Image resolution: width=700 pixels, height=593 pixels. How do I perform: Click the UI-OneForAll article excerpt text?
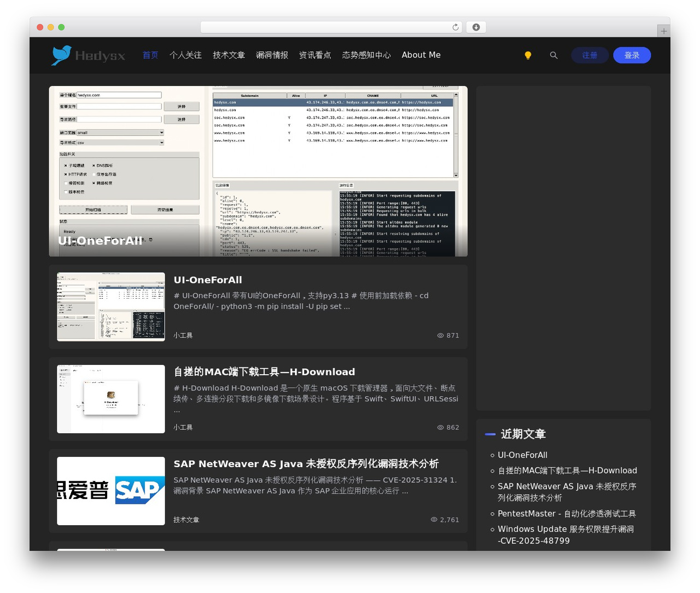pyautogui.click(x=301, y=301)
